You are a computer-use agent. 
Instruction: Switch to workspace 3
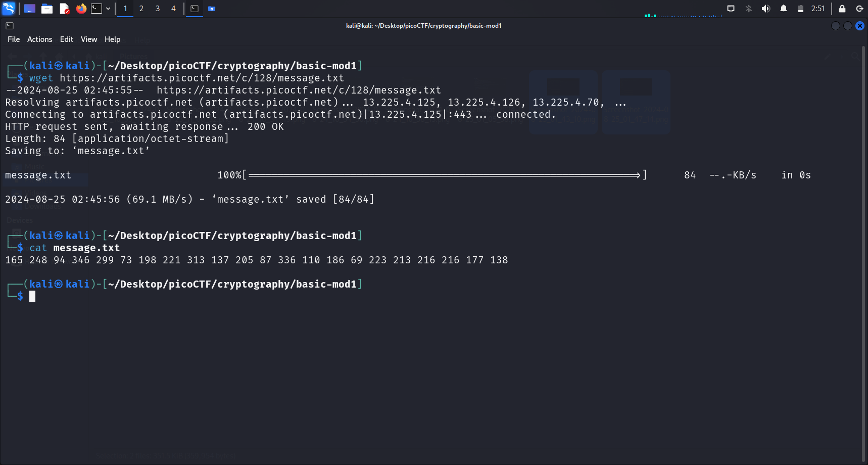(x=158, y=9)
